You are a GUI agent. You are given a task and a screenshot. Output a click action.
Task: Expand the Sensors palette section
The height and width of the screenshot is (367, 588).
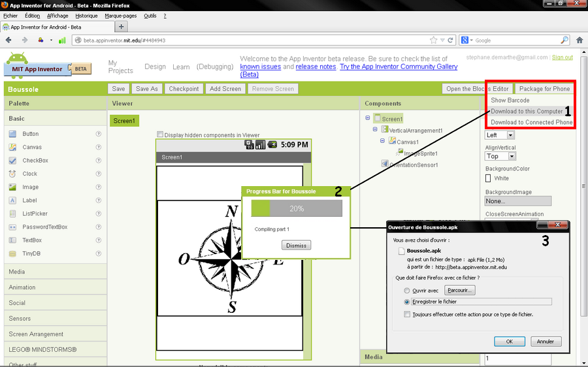(55, 318)
